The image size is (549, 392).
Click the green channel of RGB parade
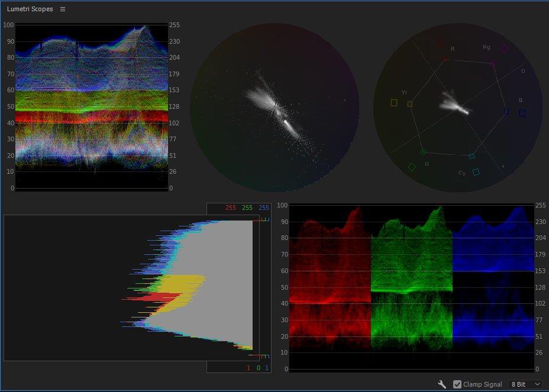411,287
